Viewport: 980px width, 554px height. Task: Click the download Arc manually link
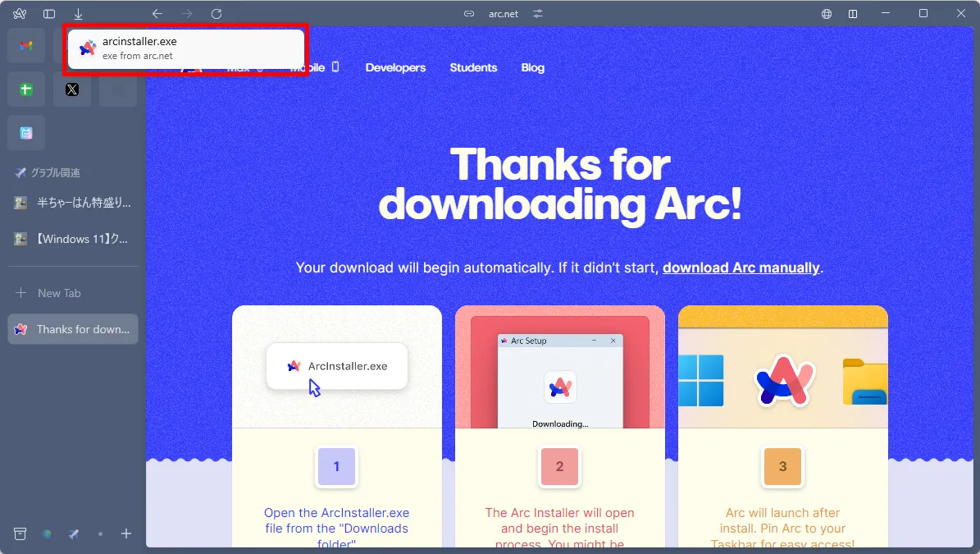pyautogui.click(x=741, y=268)
